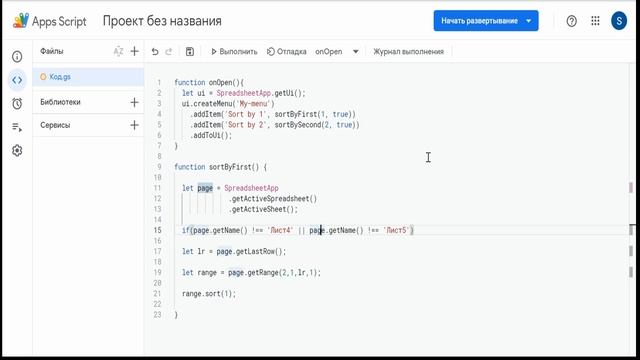Click on 'SpreadsheetApp.getUi()' code text

point(261,93)
